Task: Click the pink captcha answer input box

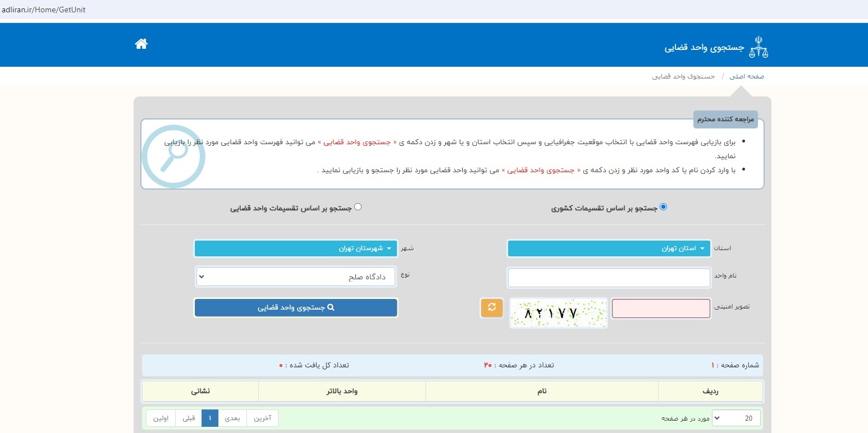Action: 661,308
